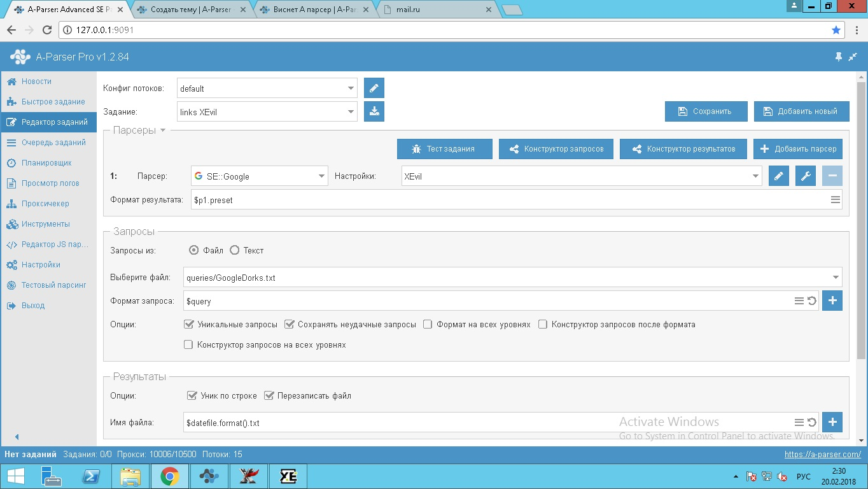Click the browser back arrow
868x489 pixels.
(x=11, y=30)
